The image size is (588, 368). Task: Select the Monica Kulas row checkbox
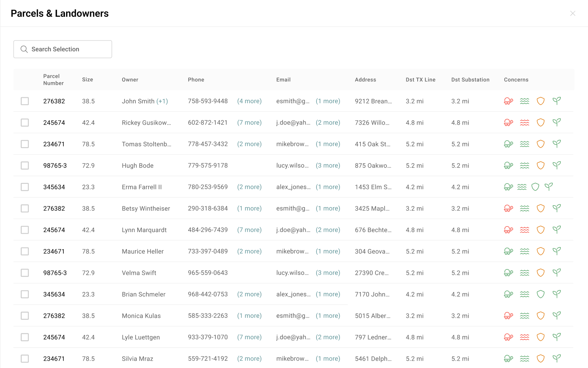pyautogui.click(x=25, y=315)
